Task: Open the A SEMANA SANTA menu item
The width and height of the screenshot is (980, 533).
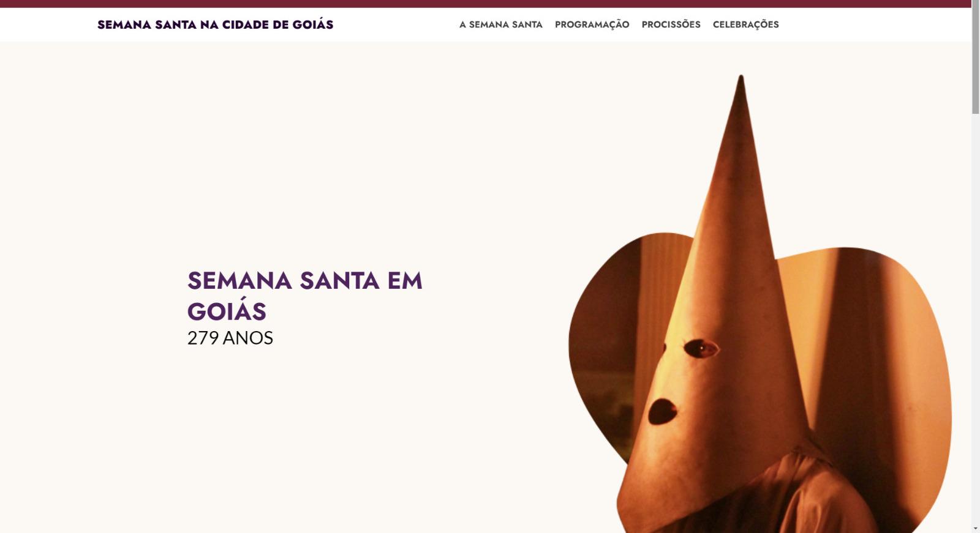Action: (x=500, y=24)
